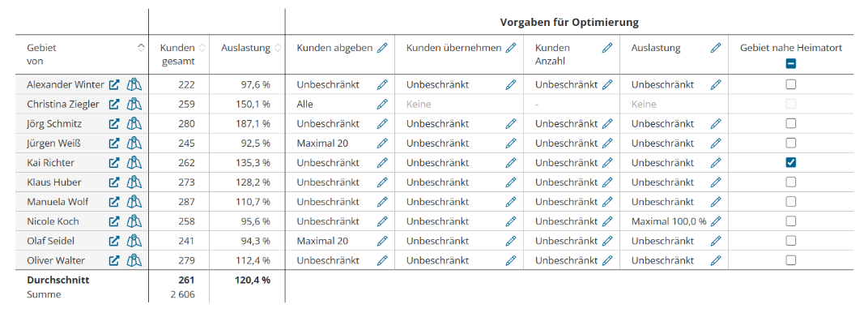Check Gebiet nahe Heimatort for Manuela Wolf
868x317 pixels.
click(x=791, y=201)
